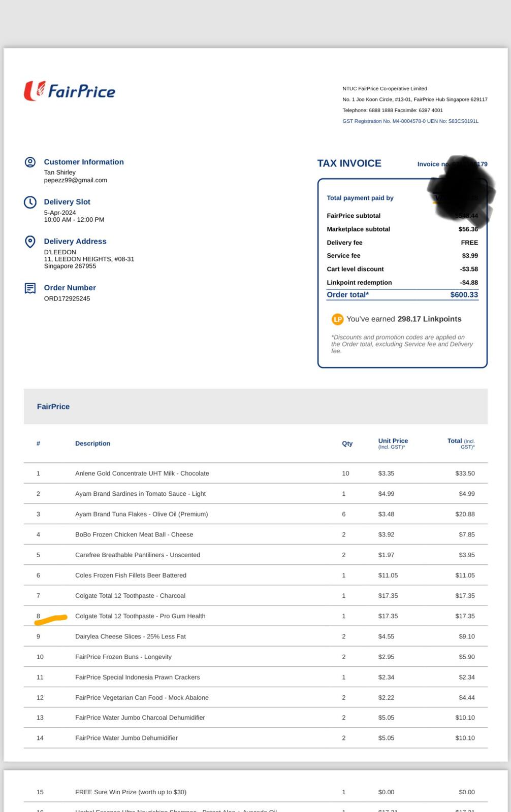
Task: Select Coles Frozen Fish Fillets description
Action: [131, 575]
